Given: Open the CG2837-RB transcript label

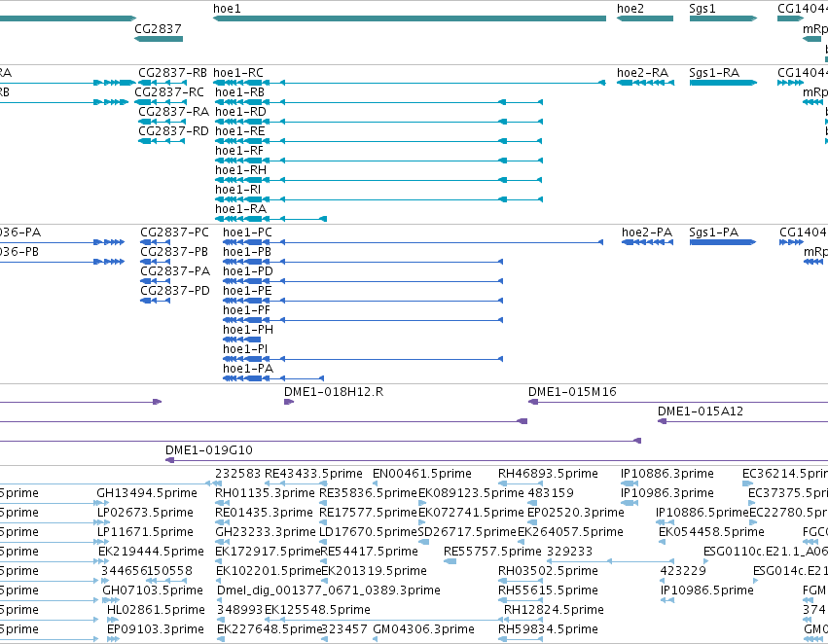Looking at the screenshot, I should click(172, 72).
